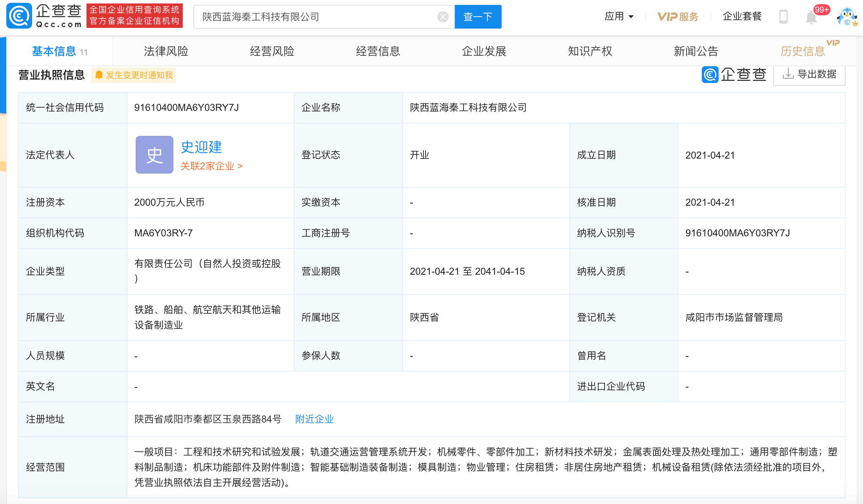The image size is (863, 504).
Task: Select organization code MA6Y03RY-7
Action: (x=163, y=233)
